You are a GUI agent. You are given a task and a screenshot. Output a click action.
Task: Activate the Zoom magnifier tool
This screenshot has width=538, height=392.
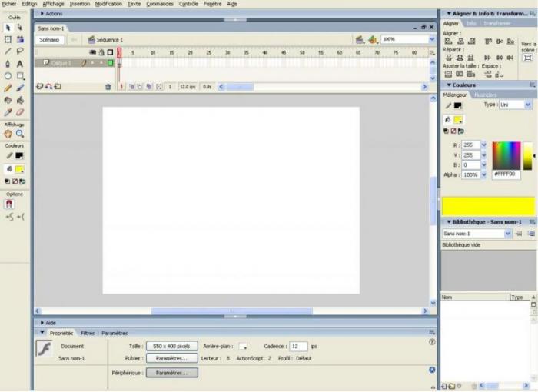click(20, 134)
